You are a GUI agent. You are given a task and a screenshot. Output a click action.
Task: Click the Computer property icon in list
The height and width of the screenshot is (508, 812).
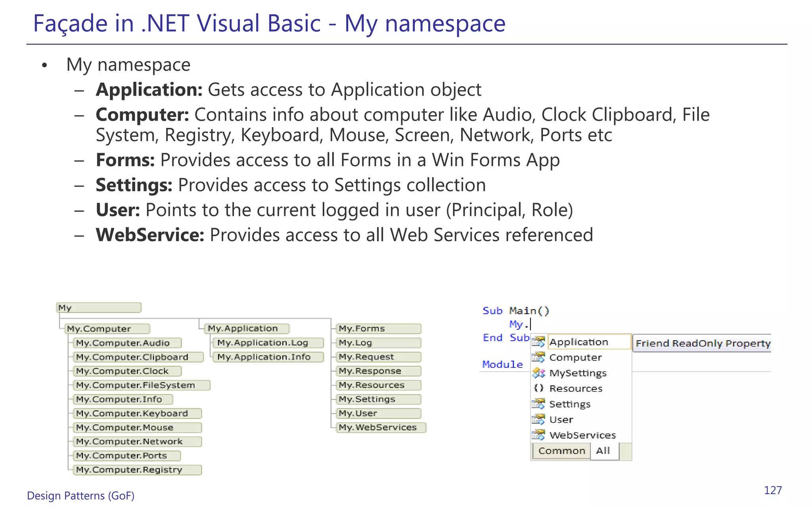[538, 357]
